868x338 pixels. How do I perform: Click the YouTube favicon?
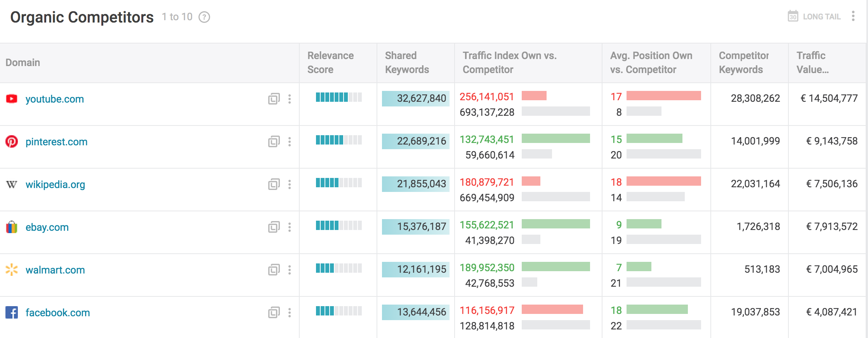point(12,99)
